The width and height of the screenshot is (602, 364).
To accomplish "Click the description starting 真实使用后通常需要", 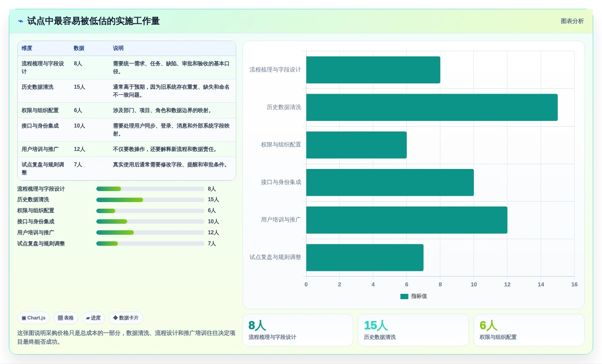I will [171, 165].
